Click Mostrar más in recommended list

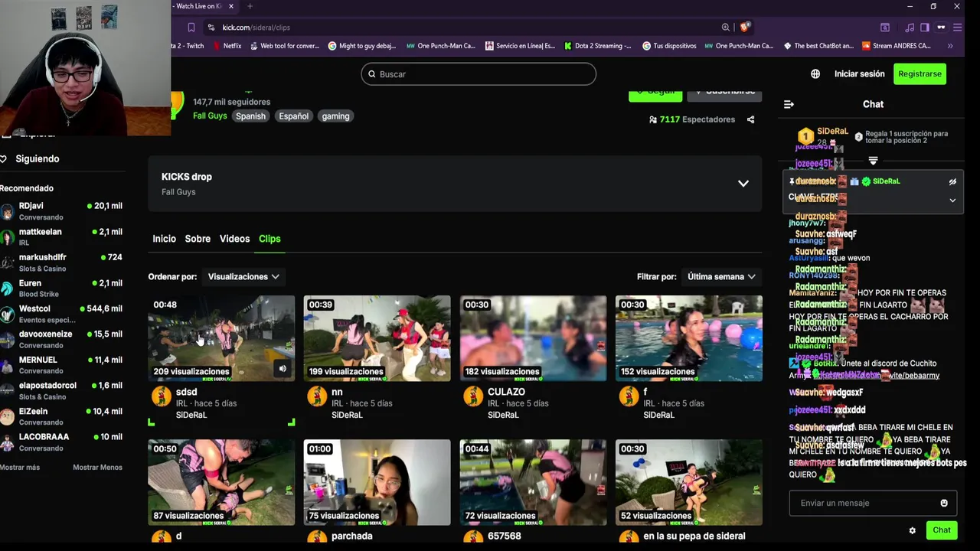point(20,468)
